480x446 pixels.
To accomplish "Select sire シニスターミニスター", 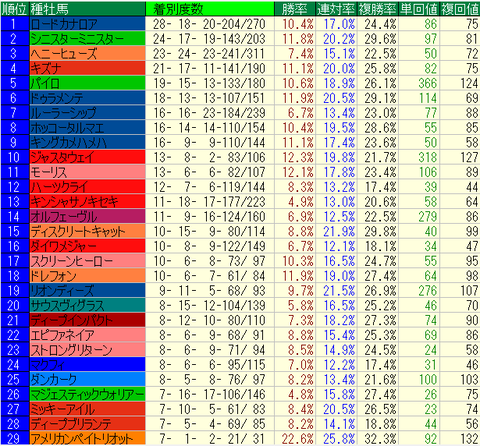I will 87,39.
